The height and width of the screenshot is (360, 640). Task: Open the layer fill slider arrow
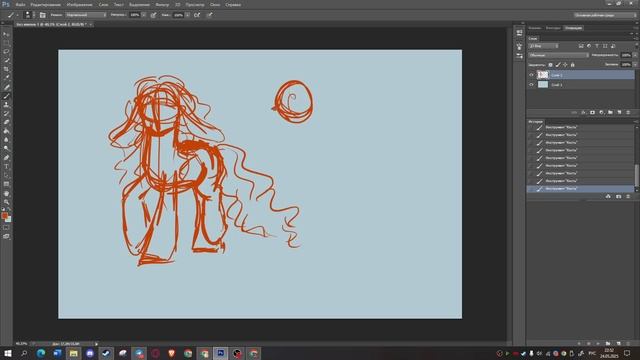click(x=634, y=64)
